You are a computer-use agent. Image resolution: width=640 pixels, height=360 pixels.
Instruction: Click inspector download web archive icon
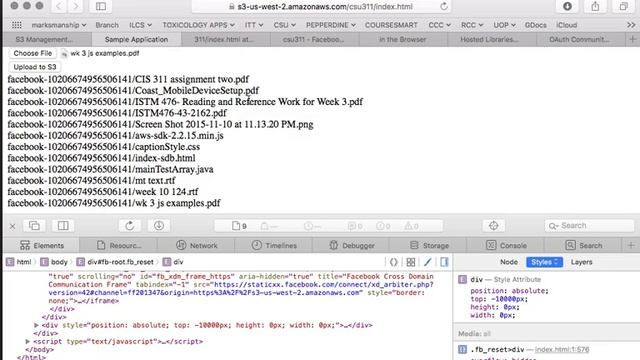click(x=159, y=226)
